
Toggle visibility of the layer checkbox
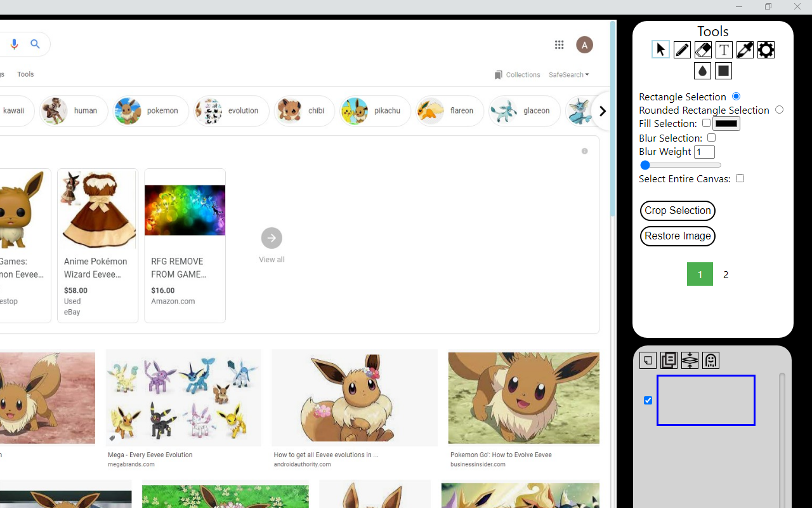(648, 400)
